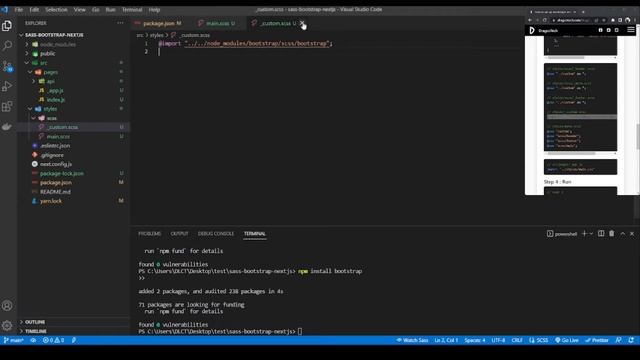
Task: Click Prettier status bar item
Action: click(x=597, y=340)
